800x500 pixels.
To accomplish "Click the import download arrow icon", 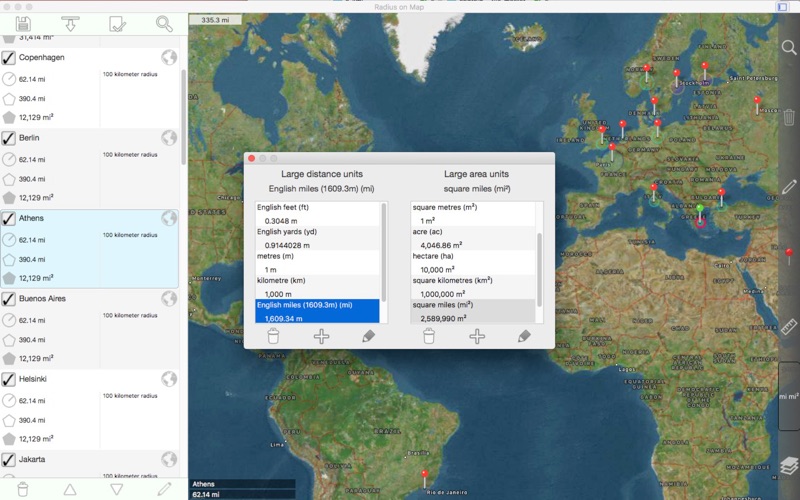I will coord(70,23).
